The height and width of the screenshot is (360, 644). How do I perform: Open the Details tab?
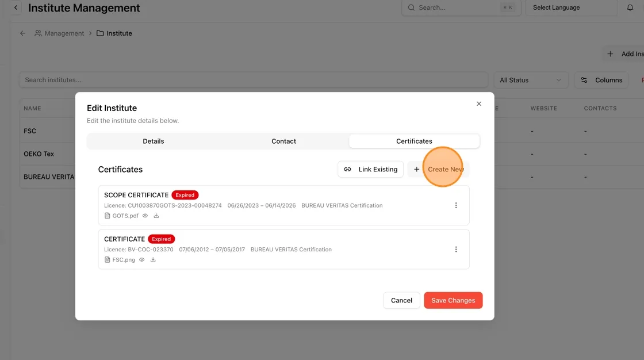pyautogui.click(x=153, y=141)
